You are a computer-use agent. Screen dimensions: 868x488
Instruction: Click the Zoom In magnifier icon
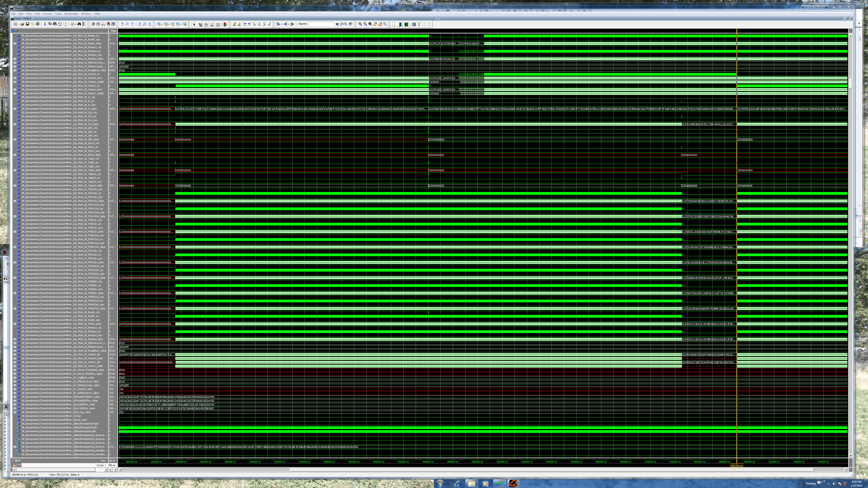point(360,24)
